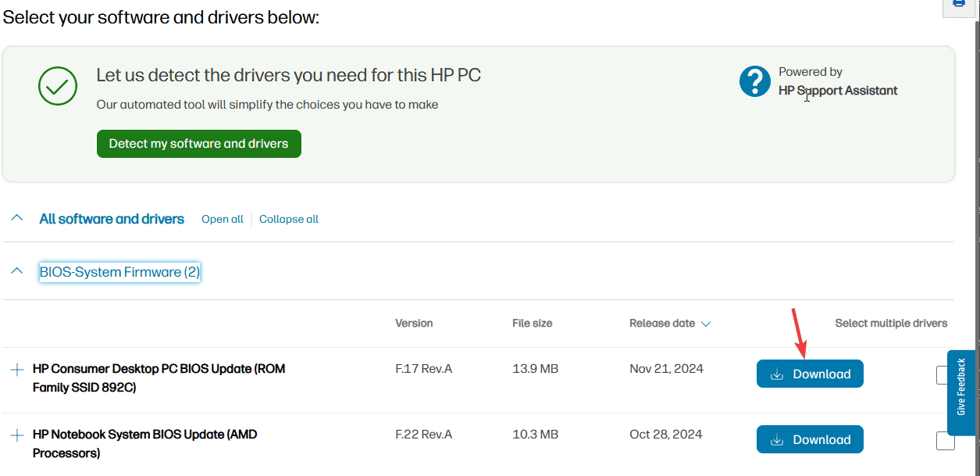980x476 pixels.
Task: Open the BIOS-System Firmware (2) category
Action: click(119, 272)
